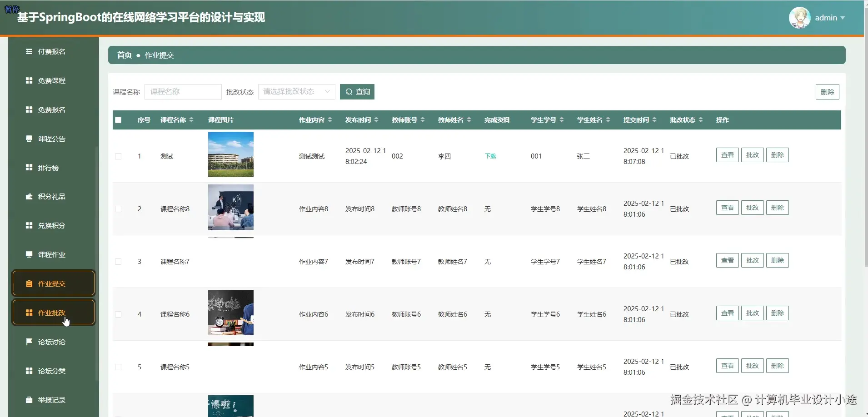Click the 论坛讨论 flag icon in sidebar
The image size is (868, 417).
tap(29, 342)
